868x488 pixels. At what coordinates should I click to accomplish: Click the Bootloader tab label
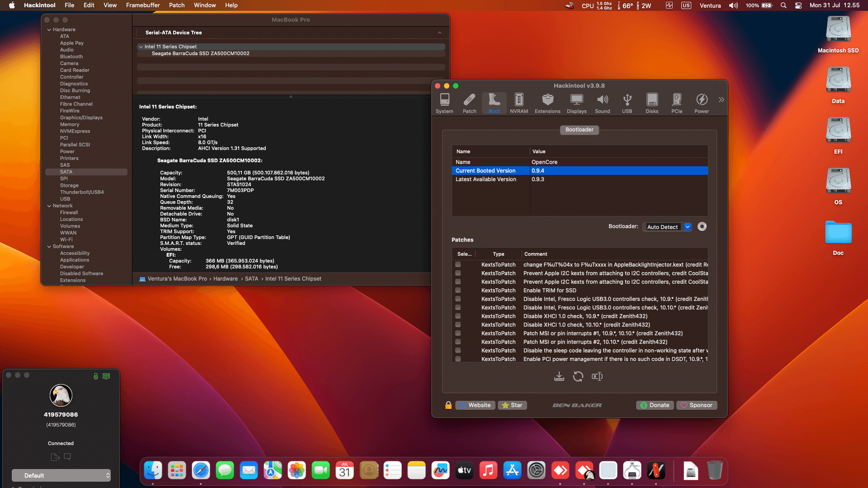tap(579, 130)
